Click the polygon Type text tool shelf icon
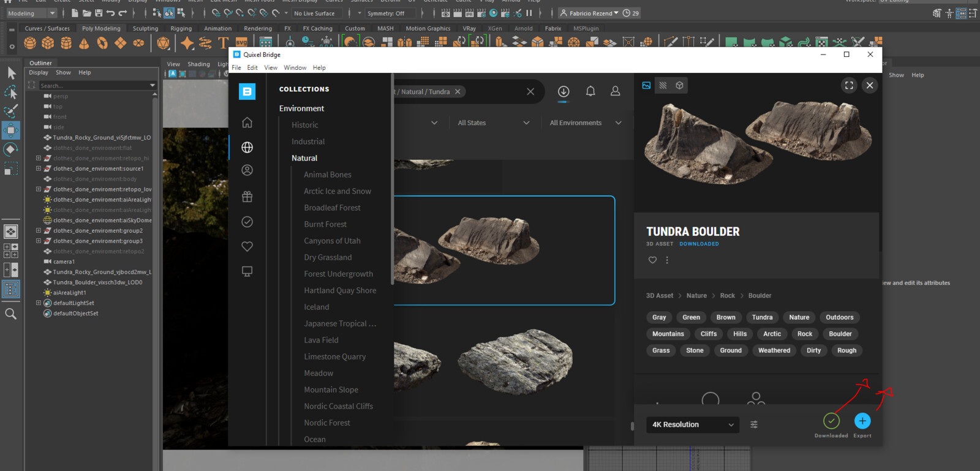Screen dimensions: 980x471 [x=223, y=43]
